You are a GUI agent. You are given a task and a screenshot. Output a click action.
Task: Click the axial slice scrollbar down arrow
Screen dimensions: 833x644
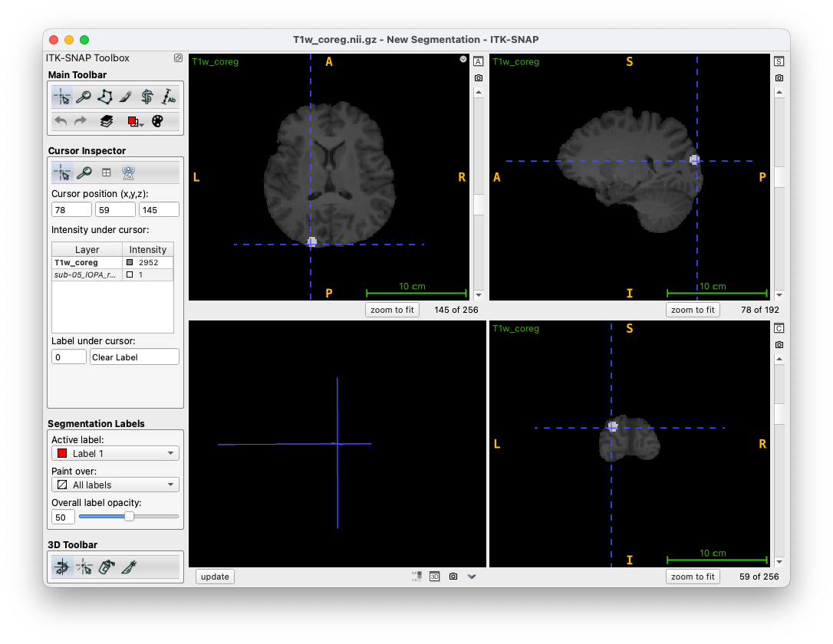click(479, 294)
